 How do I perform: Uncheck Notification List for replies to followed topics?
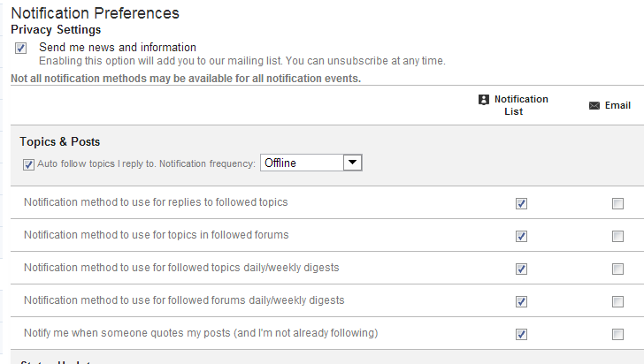(x=521, y=204)
